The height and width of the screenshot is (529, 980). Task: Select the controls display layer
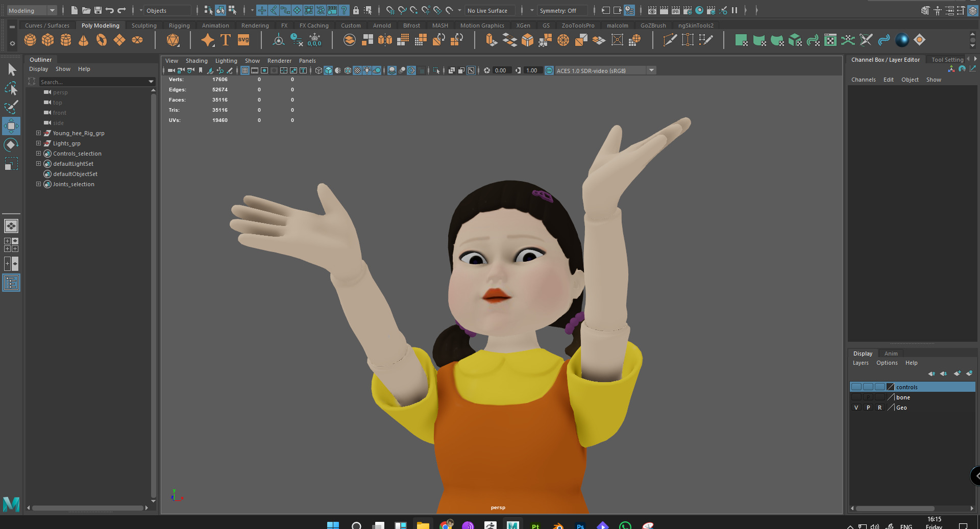[x=913, y=387]
